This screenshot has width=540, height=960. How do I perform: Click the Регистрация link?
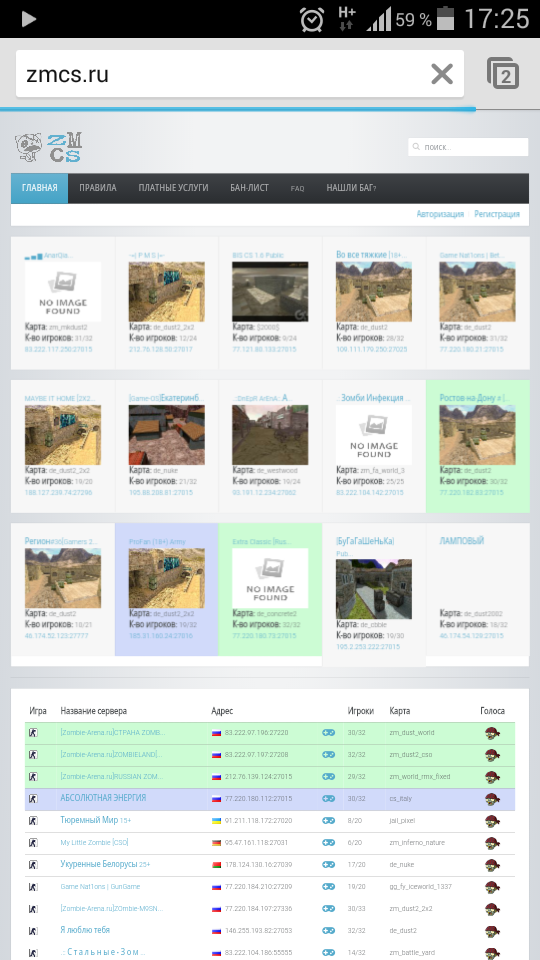click(497, 214)
